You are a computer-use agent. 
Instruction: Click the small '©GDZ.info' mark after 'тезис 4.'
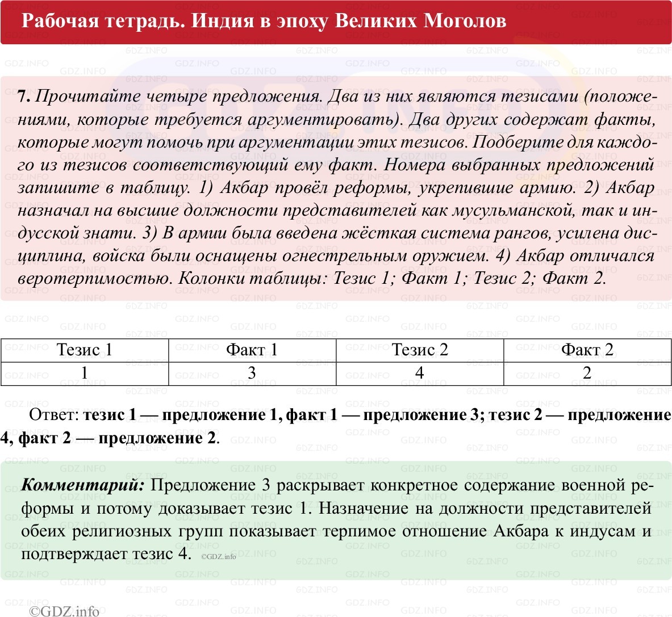[x=218, y=557]
